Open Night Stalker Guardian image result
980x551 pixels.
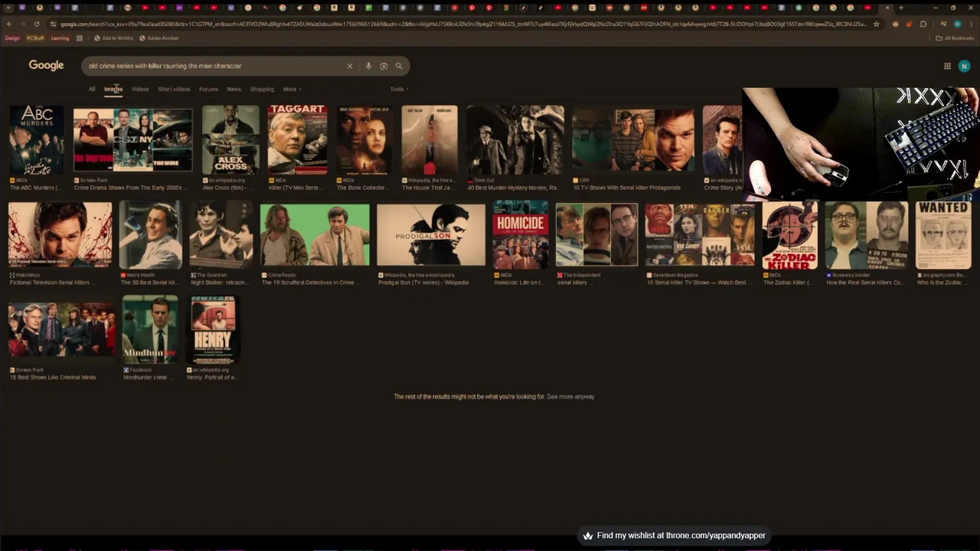pos(221,234)
